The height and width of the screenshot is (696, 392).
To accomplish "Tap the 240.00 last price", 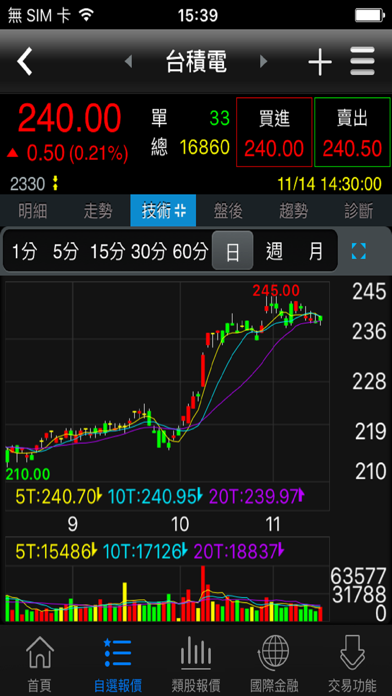I will pyautogui.click(x=70, y=118).
